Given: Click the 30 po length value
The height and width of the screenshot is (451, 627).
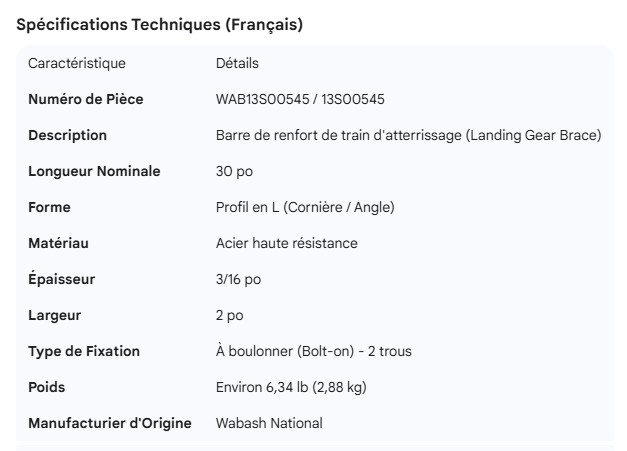Looking at the screenshot, I should coord(234,171).
